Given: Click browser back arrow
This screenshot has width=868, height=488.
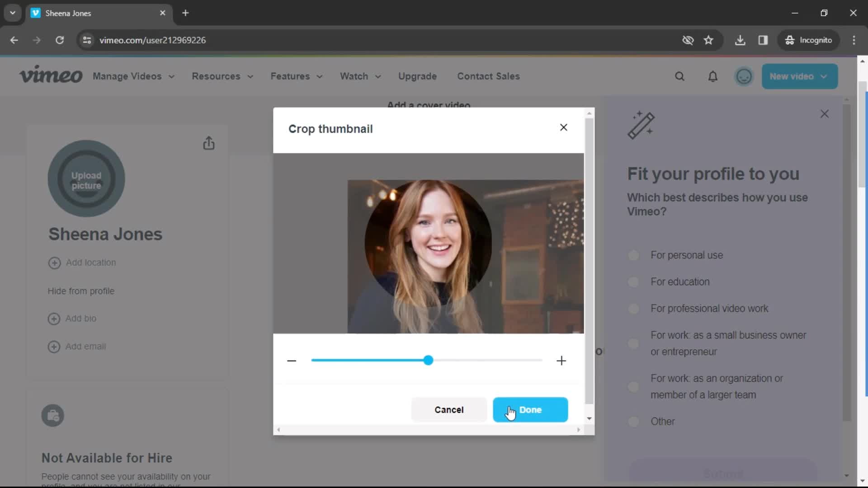Looking at the screenshot, I should pyautogui.click(x=14, y=40).
